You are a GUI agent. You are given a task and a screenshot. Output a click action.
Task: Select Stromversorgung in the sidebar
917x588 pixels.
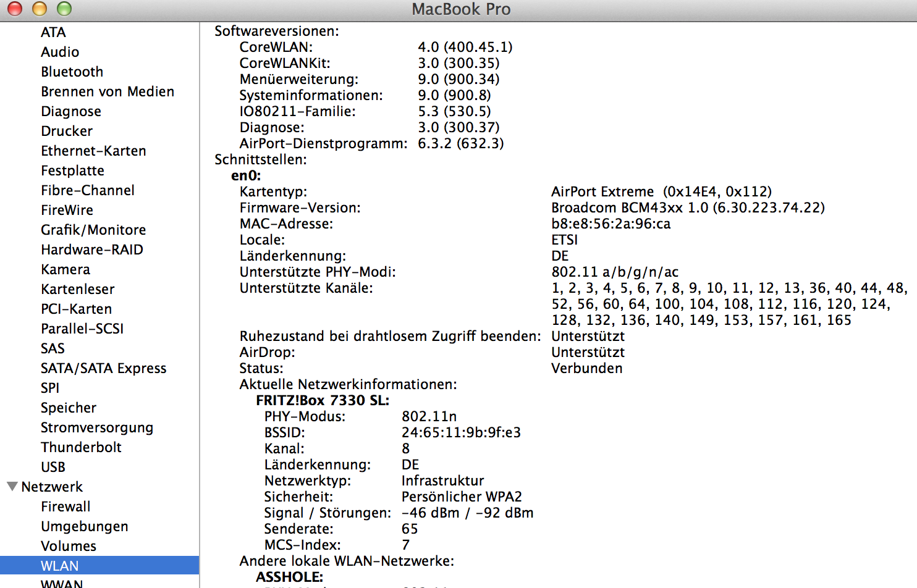pyautogui.click(x=97, y=427)
